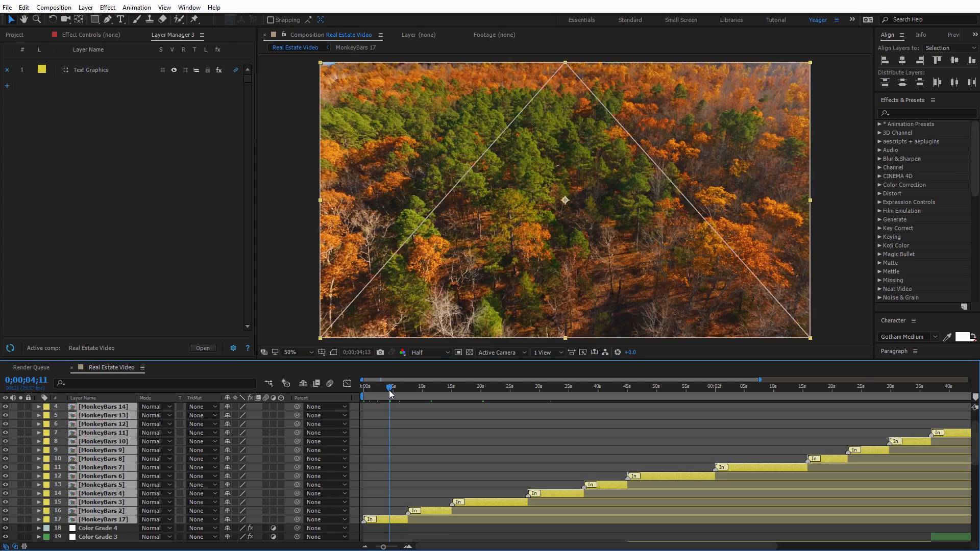Click the Open button for active comp
Viewport: 980px width, 551px height.
tap(202, 348)
